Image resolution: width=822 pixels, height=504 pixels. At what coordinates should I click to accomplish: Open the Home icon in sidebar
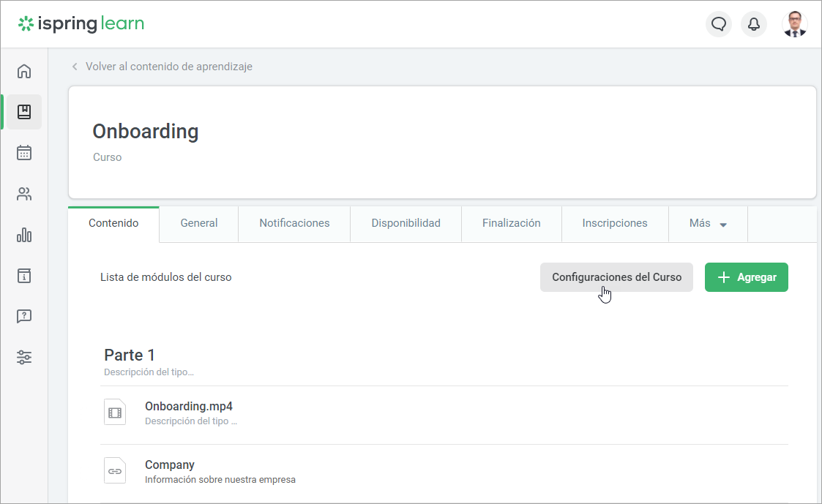24,71
